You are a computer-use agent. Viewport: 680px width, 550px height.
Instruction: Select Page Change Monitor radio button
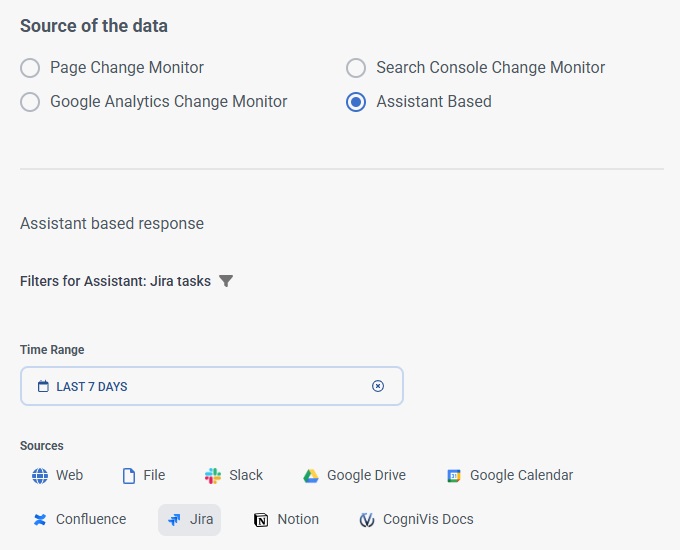click(31, 68)
